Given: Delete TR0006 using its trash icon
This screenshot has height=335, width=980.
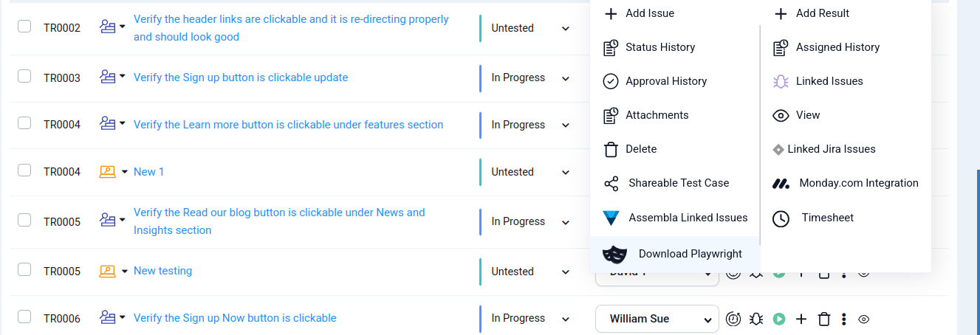Looking at the screenshot, I should [x=824, y=319].
